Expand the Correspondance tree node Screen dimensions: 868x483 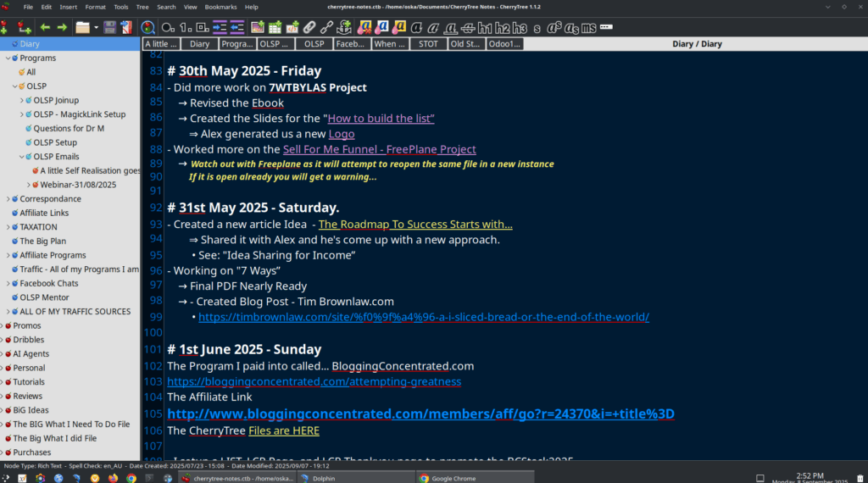pyautogui.click(x=8, y=199)
